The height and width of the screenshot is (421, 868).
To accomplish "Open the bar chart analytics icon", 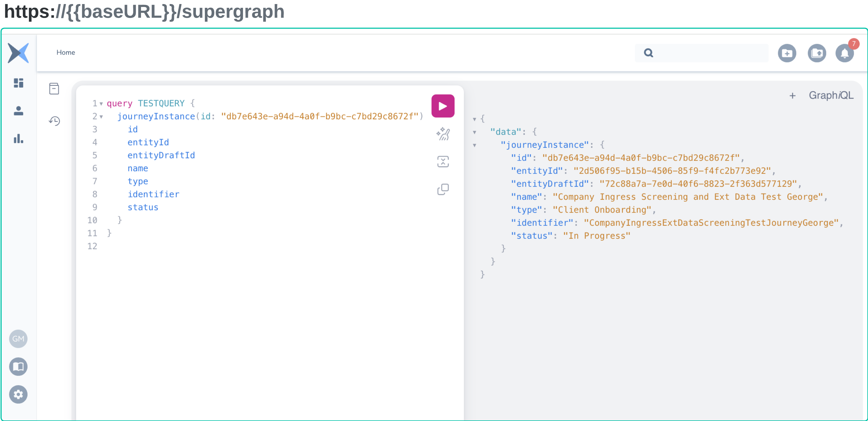I will 18,139.
